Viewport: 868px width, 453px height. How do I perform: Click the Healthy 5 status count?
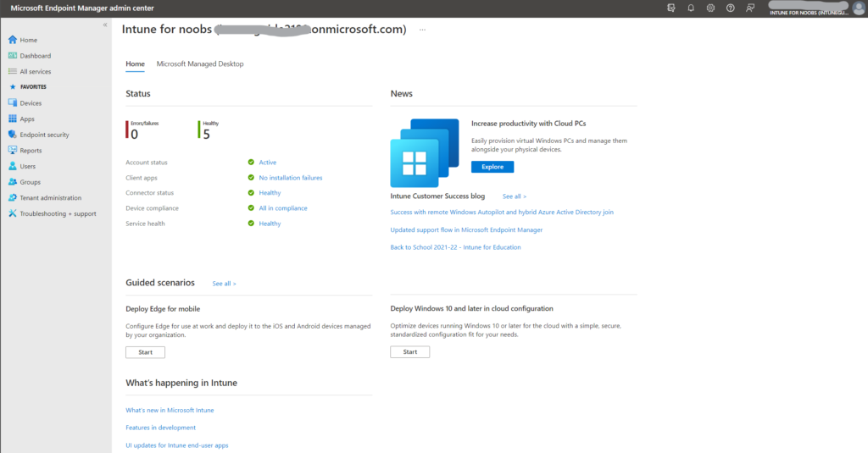tap(209, 130)
